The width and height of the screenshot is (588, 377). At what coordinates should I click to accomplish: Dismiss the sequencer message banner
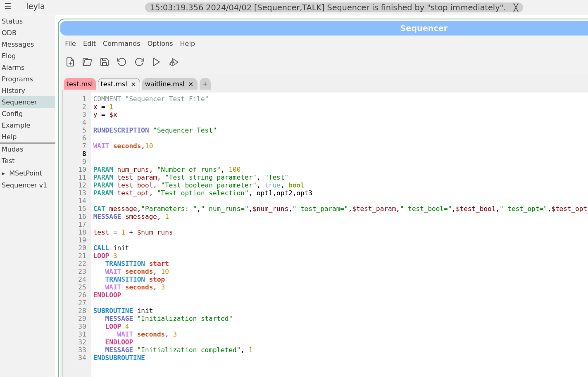[516, 7]
